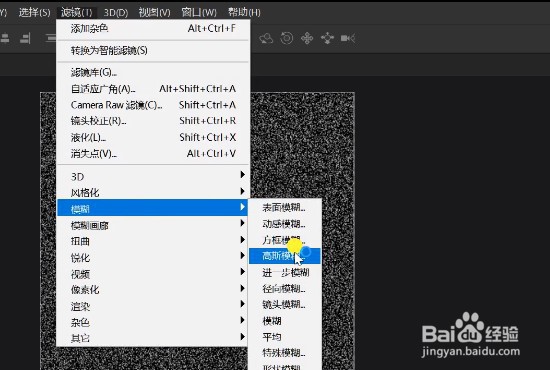Select the 3D orbit rotate icon
Image resolution: width=550 pixels, height=370 pixels.
(266, 38)
